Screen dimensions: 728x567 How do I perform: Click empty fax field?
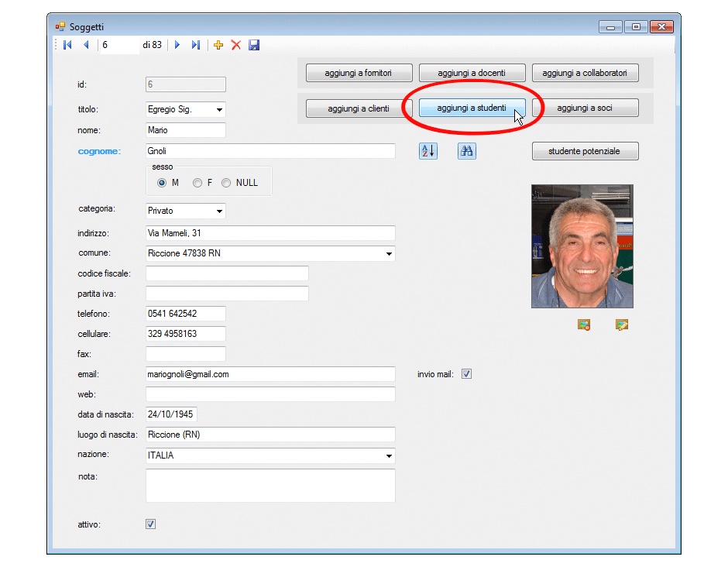(186, 354)
